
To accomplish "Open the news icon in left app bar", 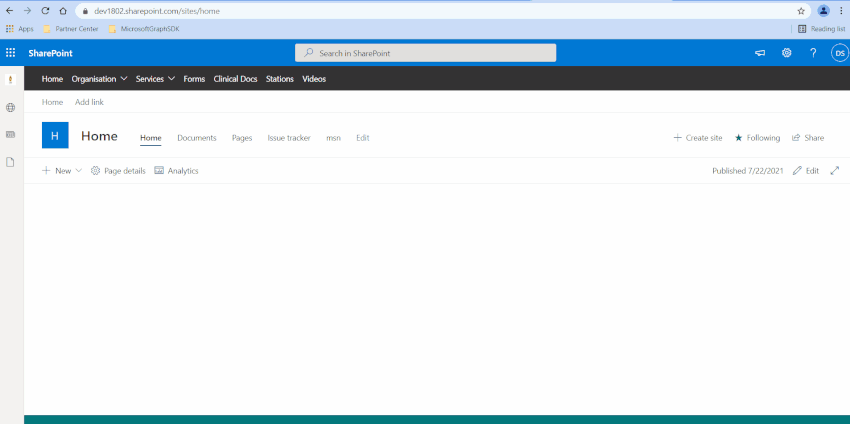I will tap(10, 134).
